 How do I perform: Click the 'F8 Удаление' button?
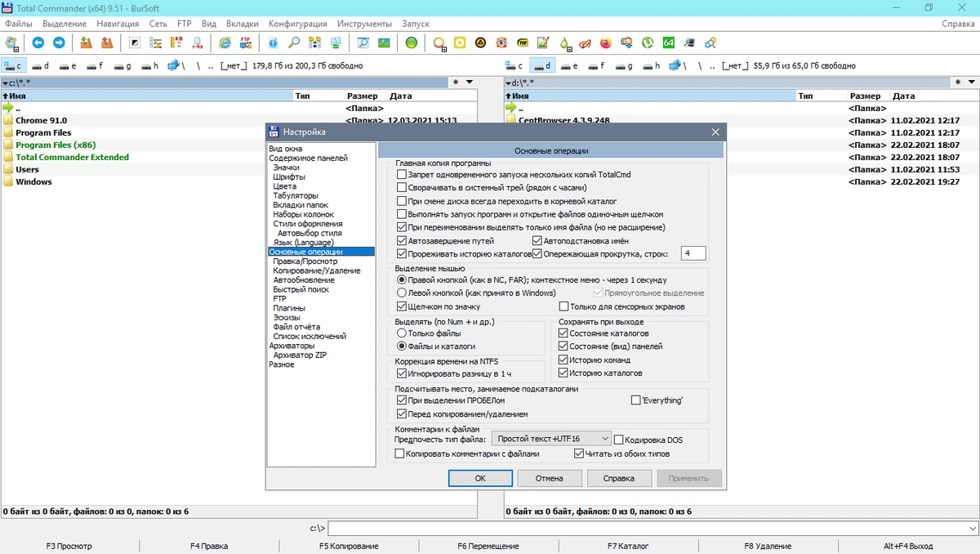tap(768, 546)
